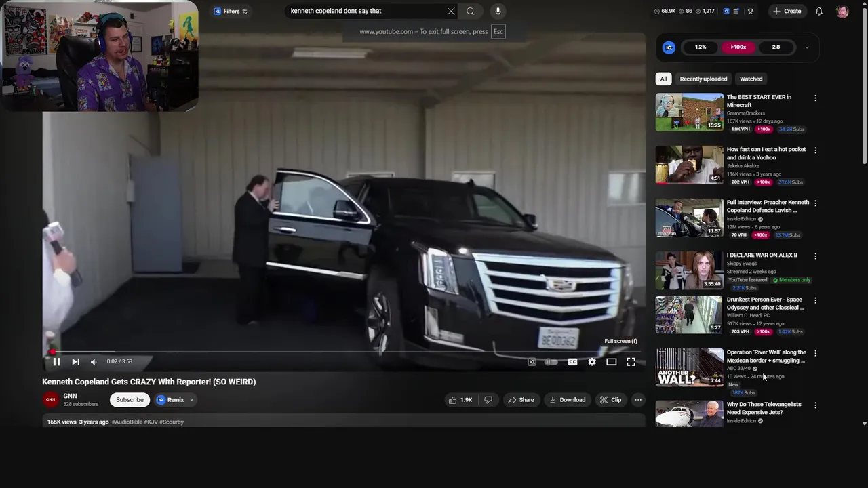
Task: Open options menu for hot pocket video
Action: (x=815, y=150)
